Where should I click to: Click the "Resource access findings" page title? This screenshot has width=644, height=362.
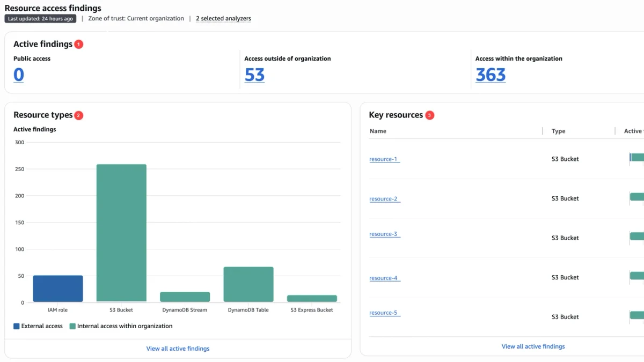point(53,8)
